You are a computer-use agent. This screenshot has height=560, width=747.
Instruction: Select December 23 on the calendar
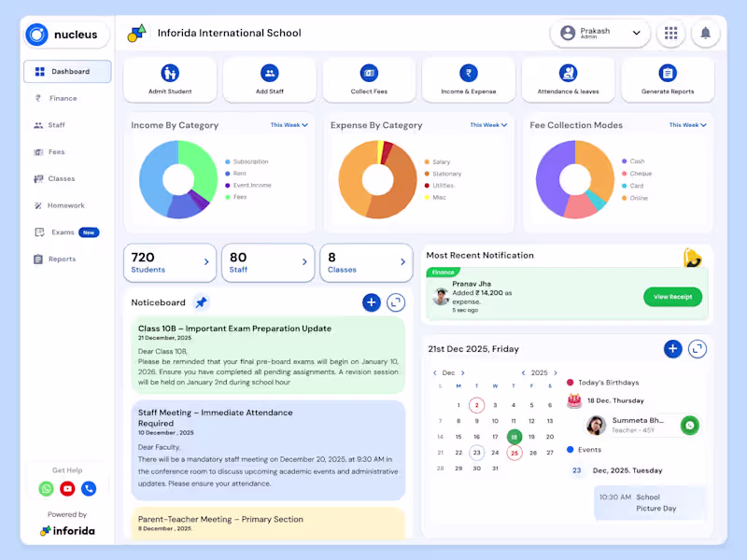tap(476, 453)
